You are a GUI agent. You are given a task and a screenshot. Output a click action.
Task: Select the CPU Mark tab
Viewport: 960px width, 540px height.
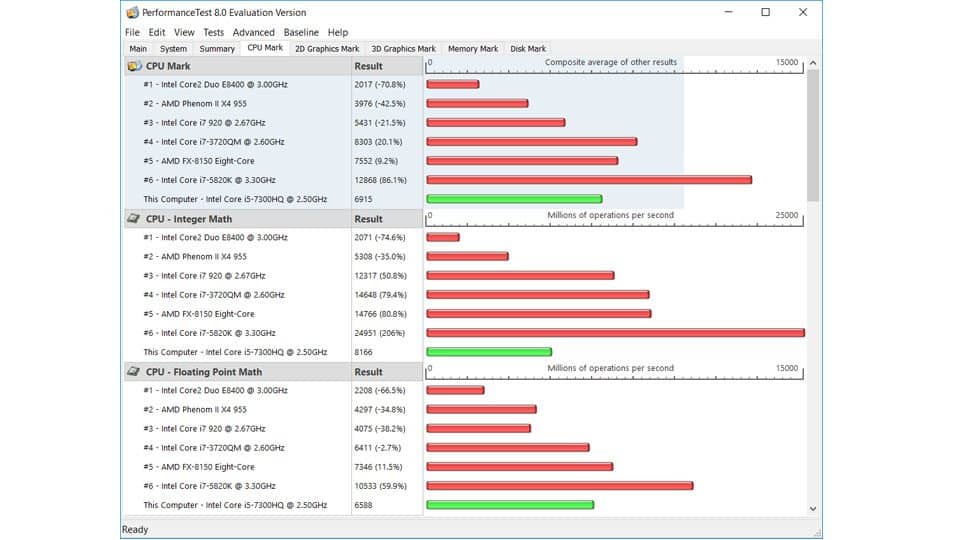[265, 48]
